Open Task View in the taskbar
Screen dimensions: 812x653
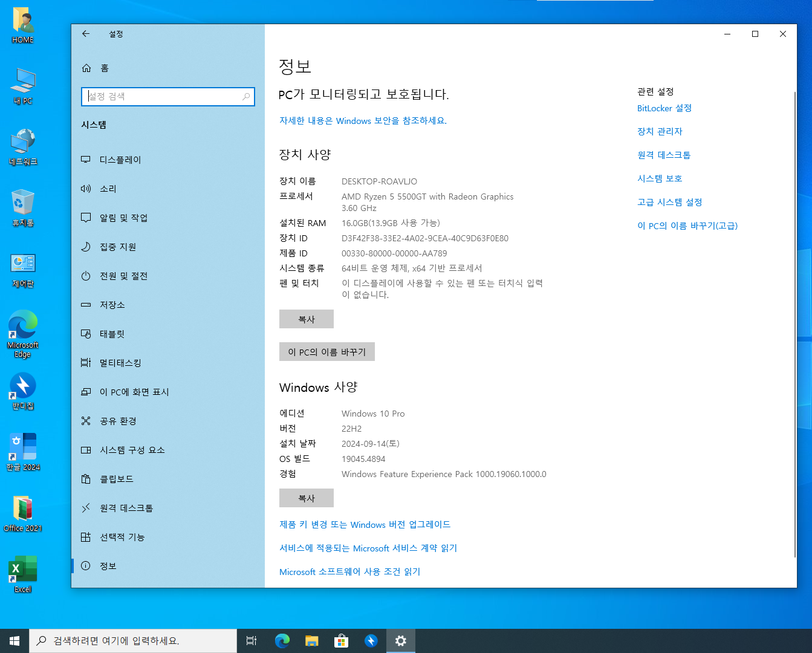coord(252,641)
